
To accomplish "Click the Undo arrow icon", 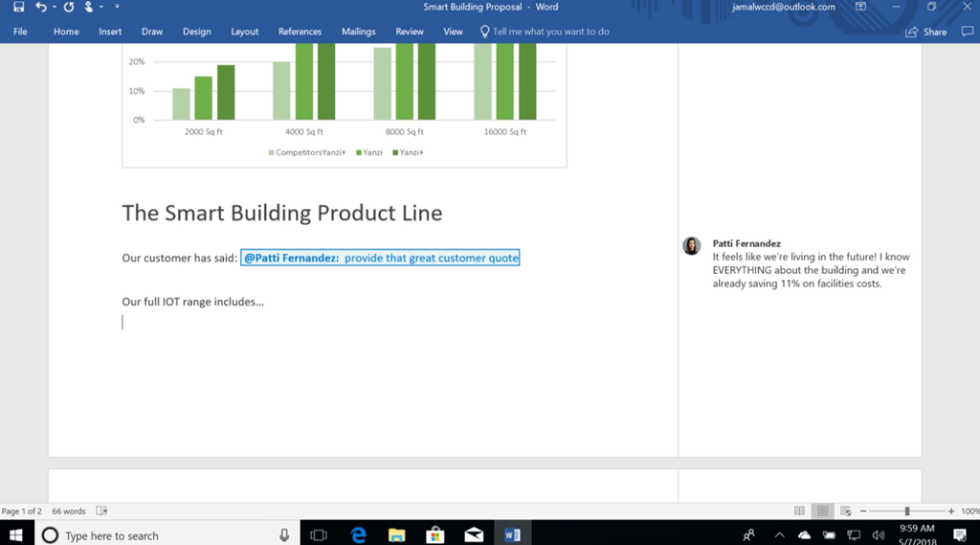I will click(x=40, y=7).
